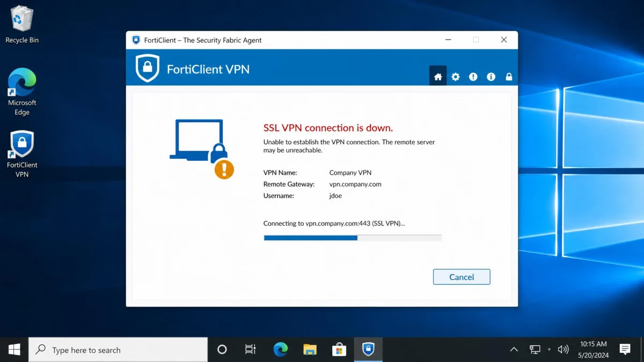Launch Microsoft Edge from the taskbar
The width and height of the screenshot is (644, 362).
click(280, 350)
